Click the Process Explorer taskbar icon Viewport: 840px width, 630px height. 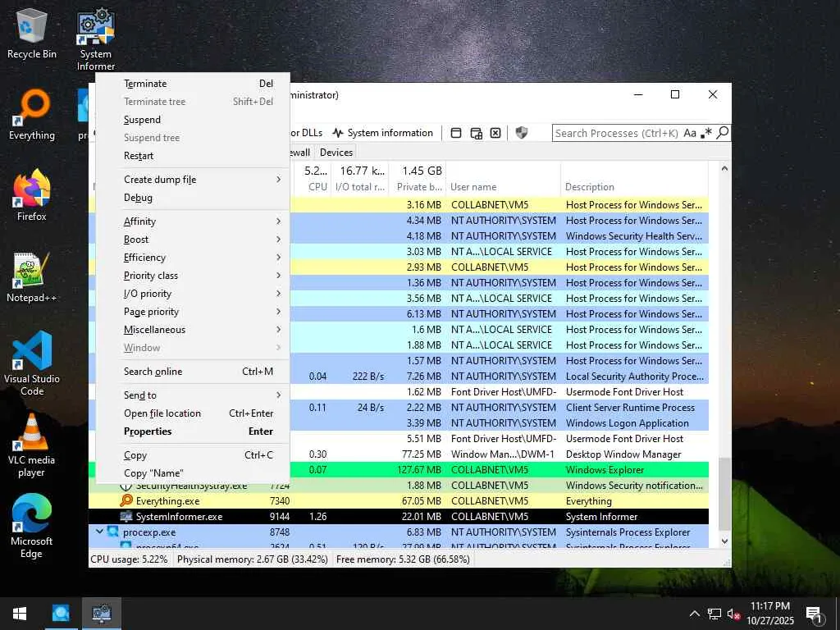tap(61, 614)
